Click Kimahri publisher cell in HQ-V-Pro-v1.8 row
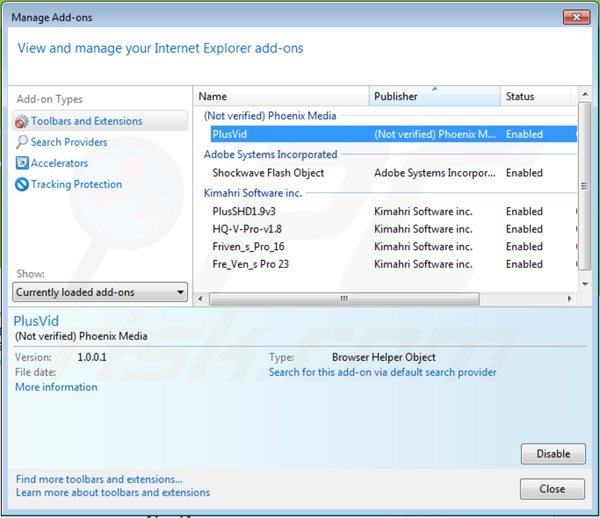The width and height of the screenshot is (600, 518). [x=423, y=229]
